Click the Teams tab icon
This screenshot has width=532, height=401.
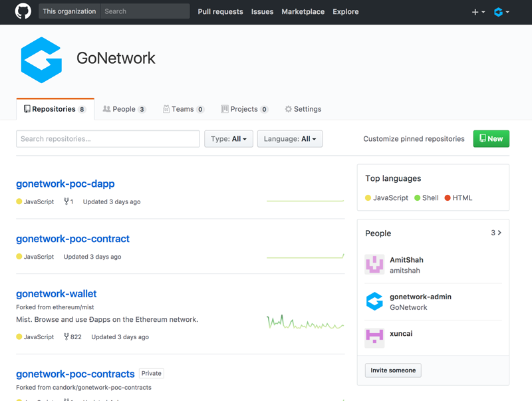[166, 109]
